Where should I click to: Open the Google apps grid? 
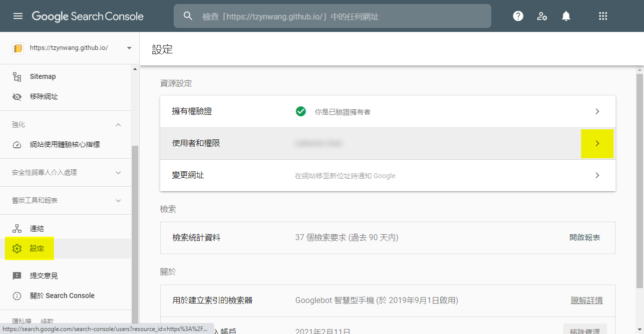click(x=603, y=16)
